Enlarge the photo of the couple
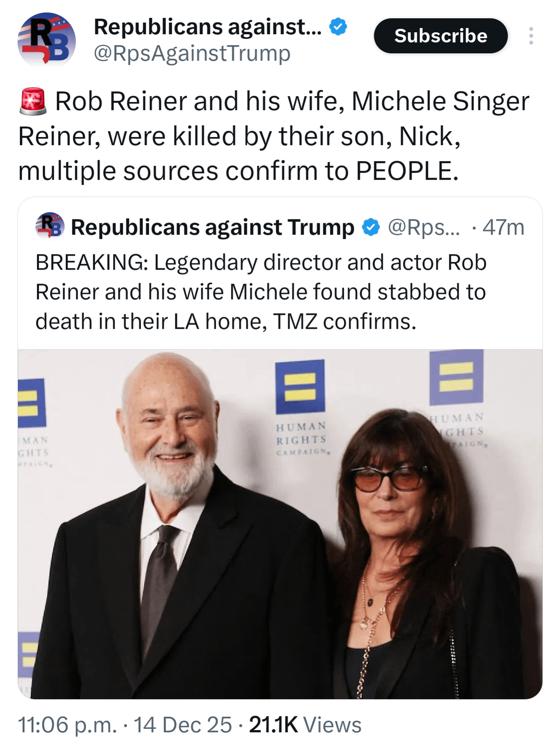Viewport: 560px width, 744px height. [x=280, y=545]
